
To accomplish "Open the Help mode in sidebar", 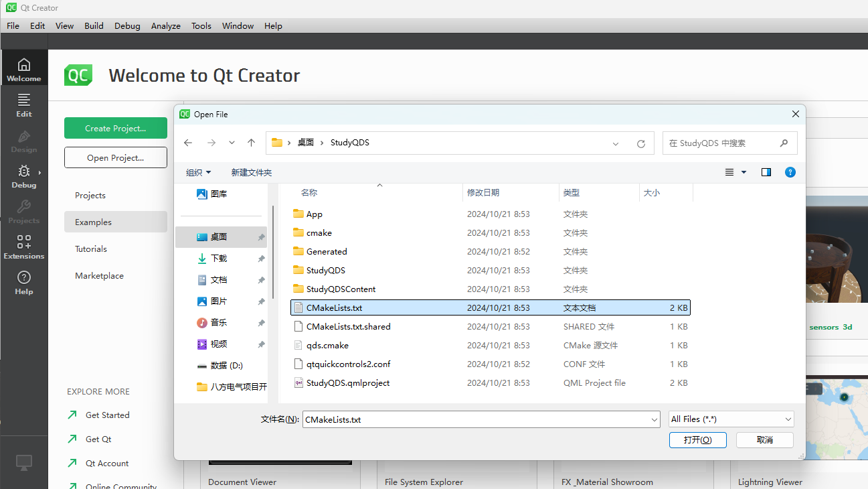I will (x=24, y=282).
